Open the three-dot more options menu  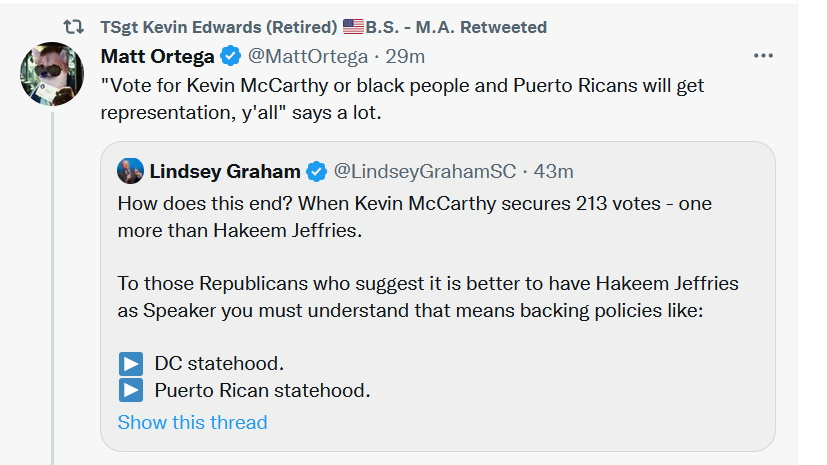[x=763, y=56]
